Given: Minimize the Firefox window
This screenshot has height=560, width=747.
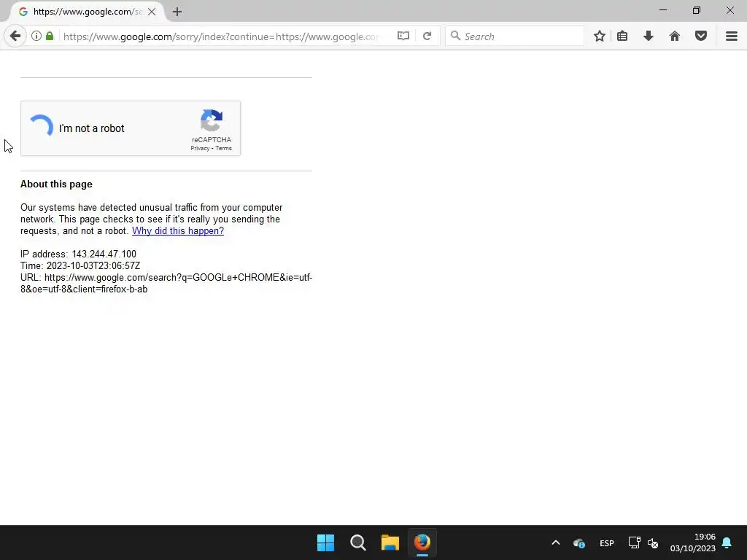Looking at the screenshot, I should pos(663,10).
